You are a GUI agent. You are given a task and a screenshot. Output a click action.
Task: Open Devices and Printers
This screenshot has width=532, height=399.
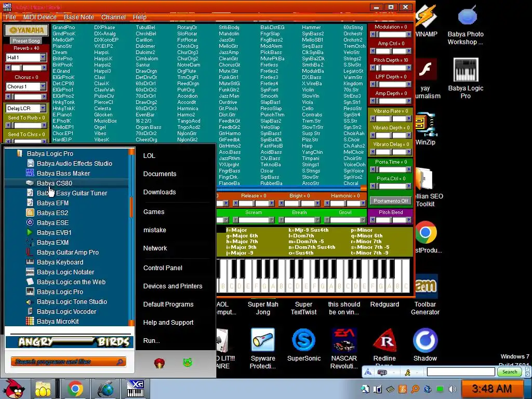172,286
